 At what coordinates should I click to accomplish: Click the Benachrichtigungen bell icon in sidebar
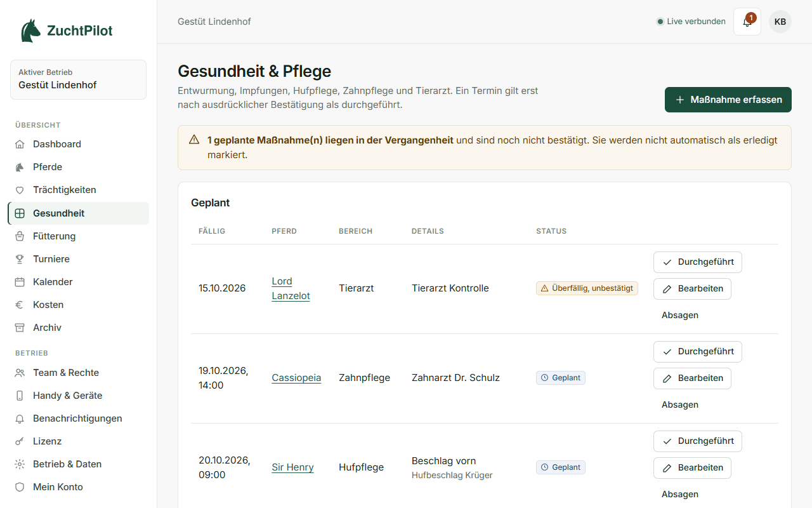(20, 418)
